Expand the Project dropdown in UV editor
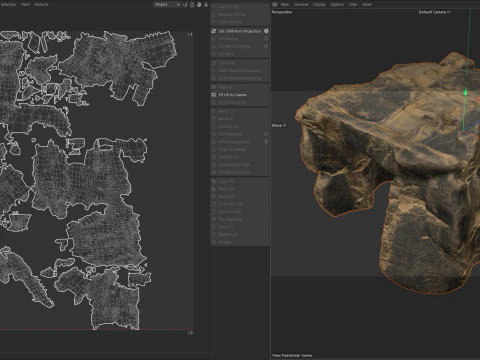This screenshot has width=480, height=360. (x=167, y=5)
